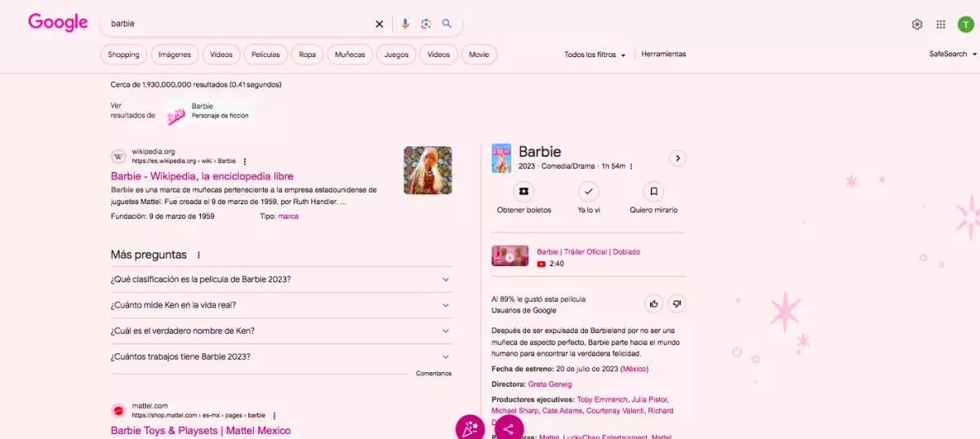Open three-dot menu beside 1h 54m
Viewport: 980px width, 439px height.
[x=631, y=166]
